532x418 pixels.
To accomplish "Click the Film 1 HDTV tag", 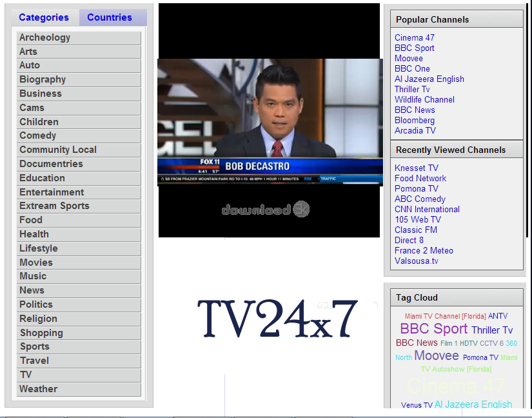I will click(x=459, y=343).
